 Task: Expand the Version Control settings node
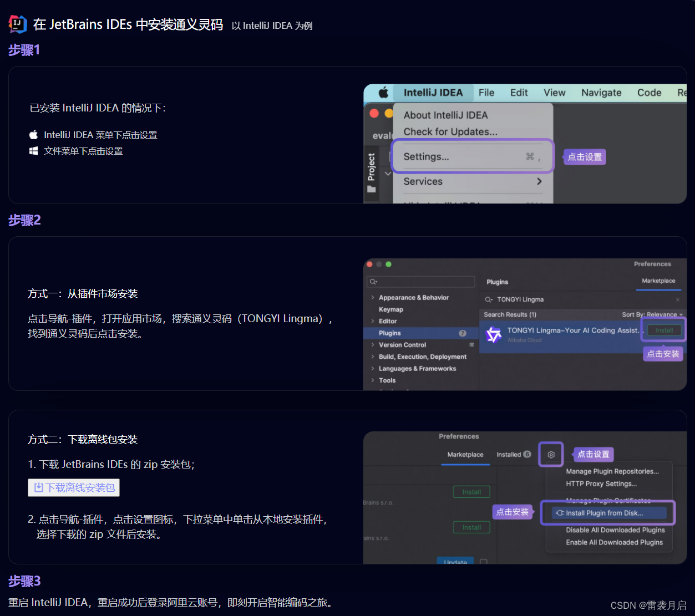tap(373, 345)
